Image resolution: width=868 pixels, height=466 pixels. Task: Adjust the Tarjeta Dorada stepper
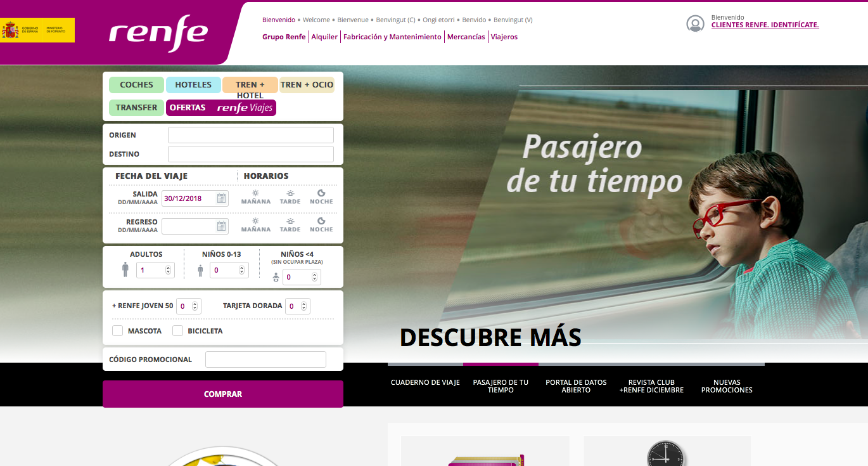pyautogui.click(x=304, y=306)
